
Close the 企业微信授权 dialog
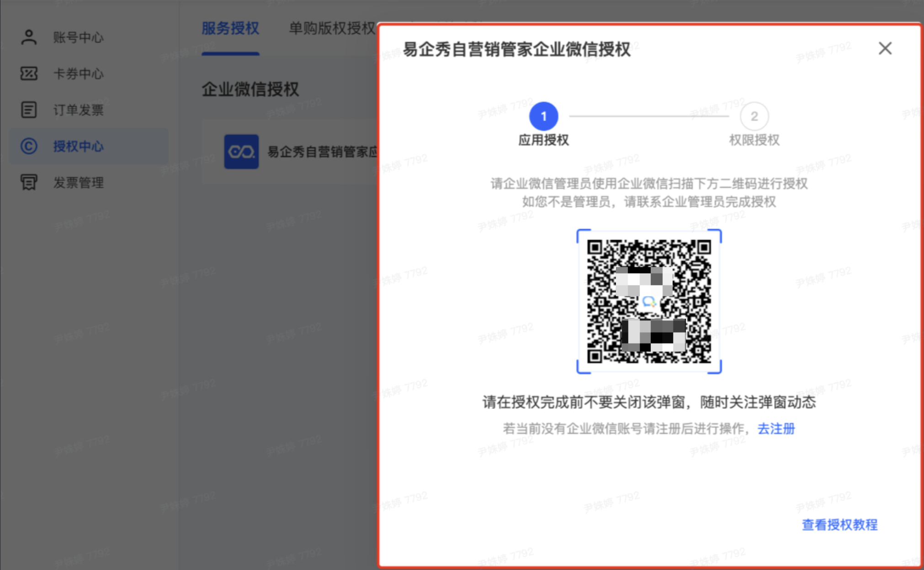pyautogui.click(x=885, y=48)
